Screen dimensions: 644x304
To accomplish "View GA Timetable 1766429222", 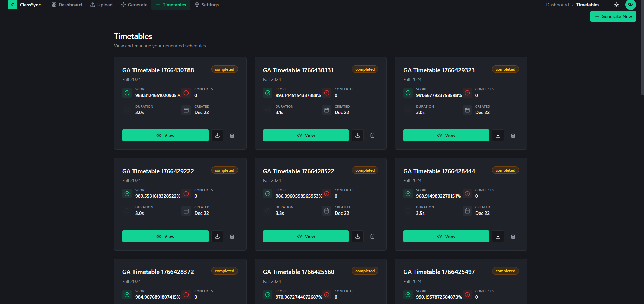I will (x=165, y=236).
